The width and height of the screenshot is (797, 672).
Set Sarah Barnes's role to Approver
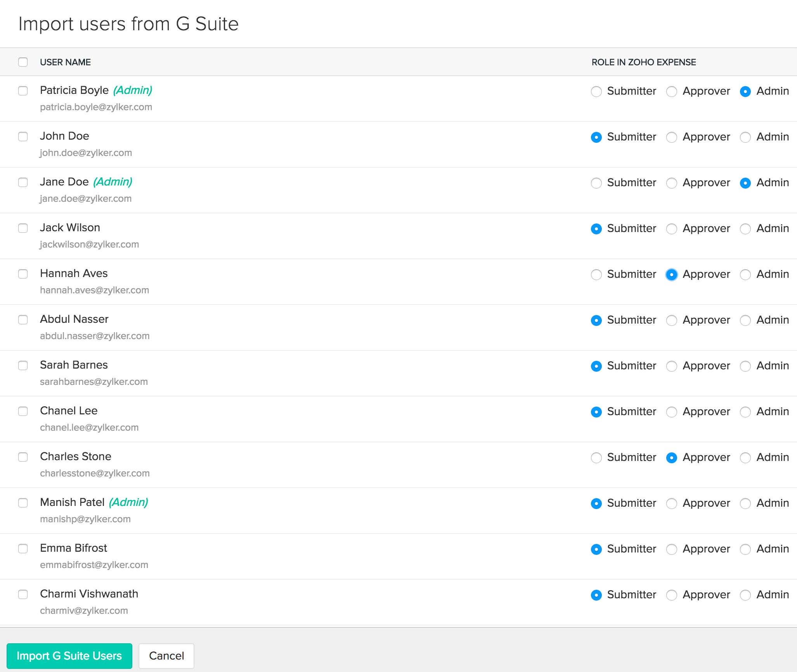pyautogui.click(x=672, y=366)
